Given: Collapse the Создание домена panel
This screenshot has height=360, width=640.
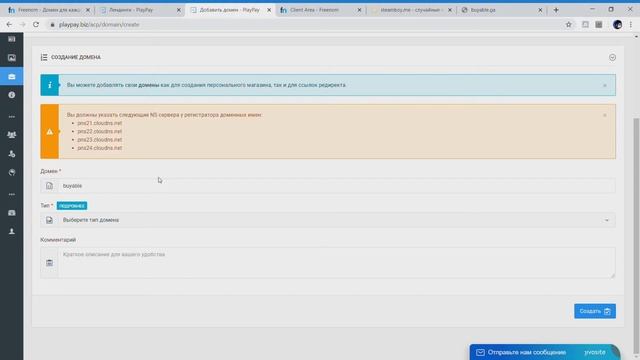Looking at the screenshot, I should click(x=612, y=58).
